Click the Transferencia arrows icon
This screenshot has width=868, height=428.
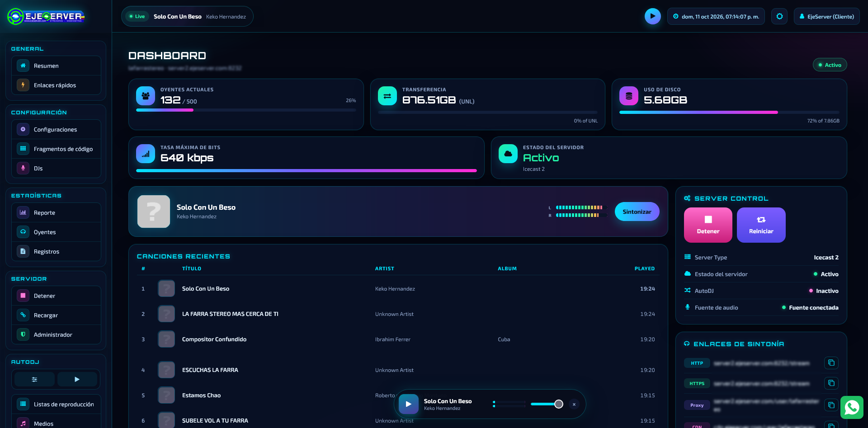[387, 96]
